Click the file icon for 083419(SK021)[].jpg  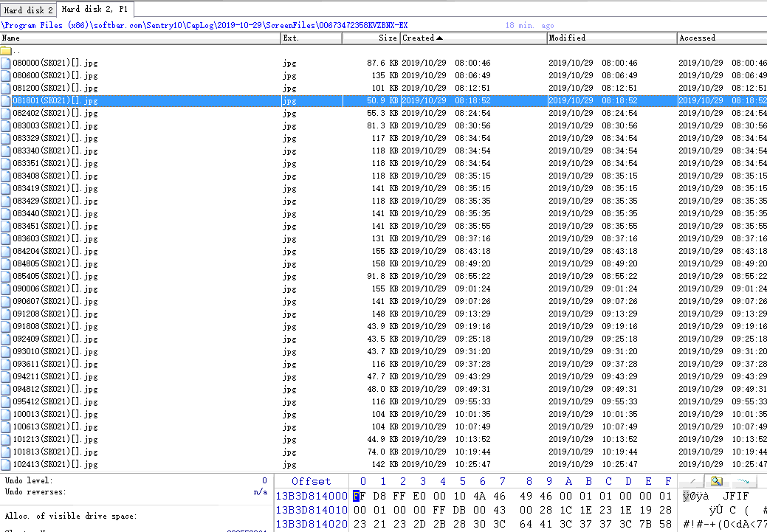pyautogui.click(x=5, y=189)
